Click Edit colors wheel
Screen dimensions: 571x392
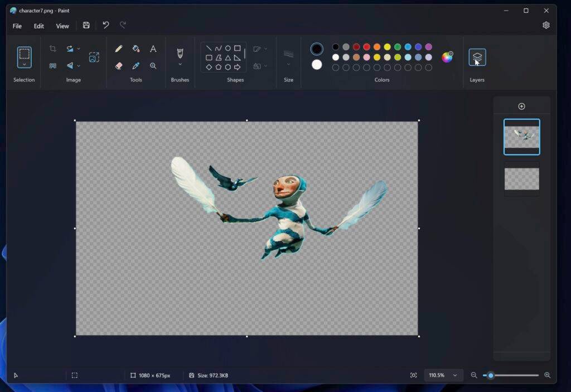point(446,57)
